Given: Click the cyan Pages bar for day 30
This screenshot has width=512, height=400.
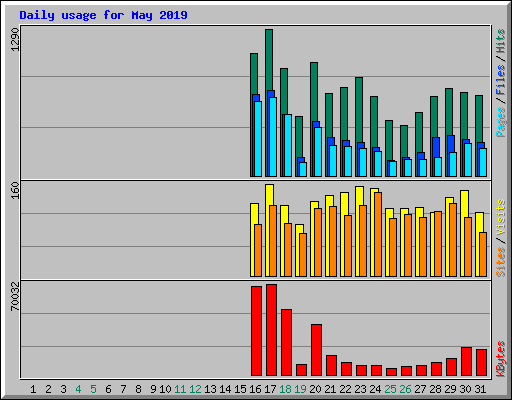Looking at the screenshot, I should 468,160.
